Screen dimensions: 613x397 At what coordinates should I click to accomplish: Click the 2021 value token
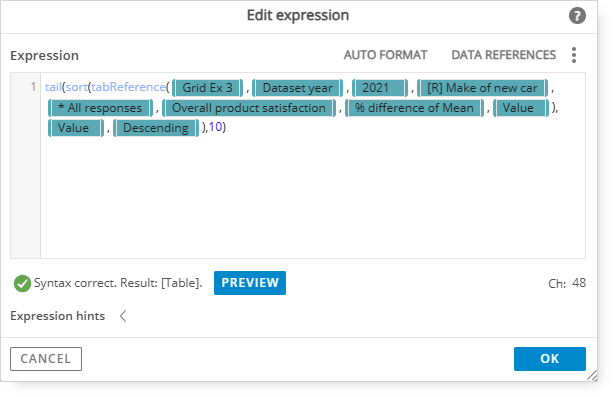[x=380, y=88]
